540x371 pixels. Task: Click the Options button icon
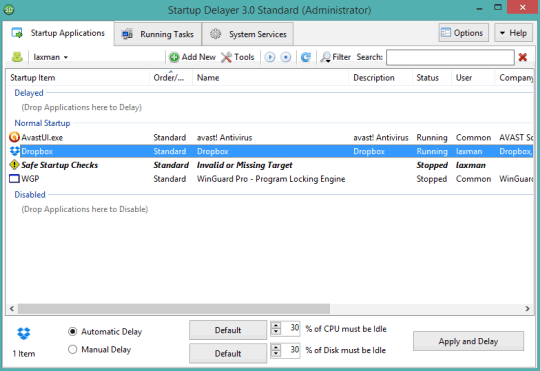coord(446,33)
